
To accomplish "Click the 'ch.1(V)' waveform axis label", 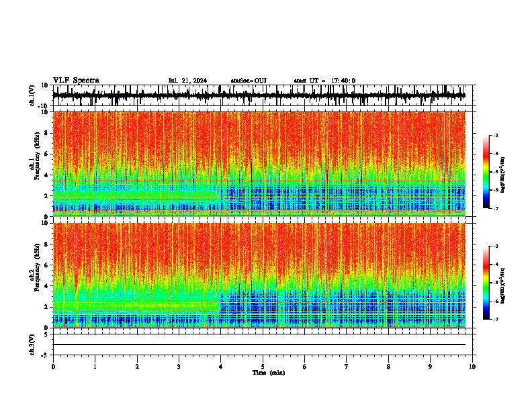I will click(x=32, y=95).
